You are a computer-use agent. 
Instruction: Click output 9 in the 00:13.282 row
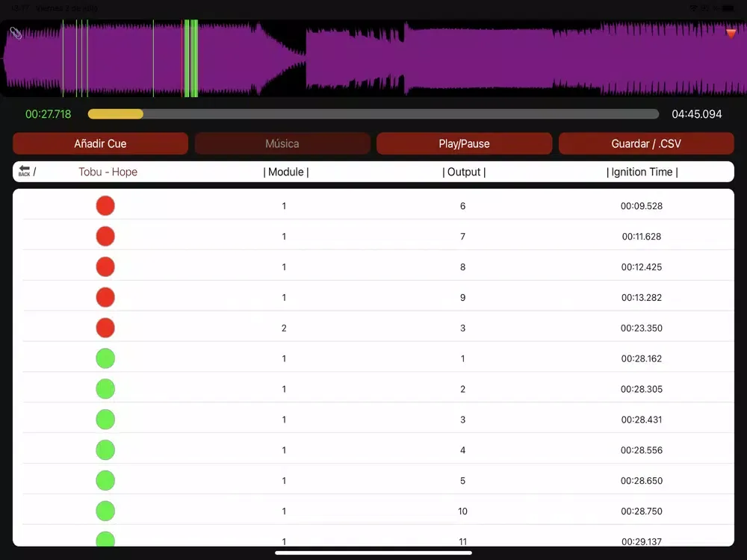[462, 298]
